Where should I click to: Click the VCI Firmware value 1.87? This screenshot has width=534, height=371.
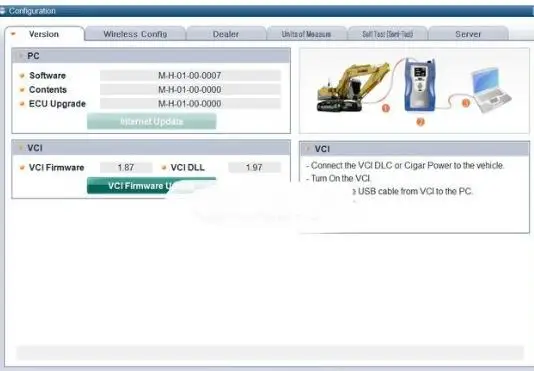pos(126,168)
